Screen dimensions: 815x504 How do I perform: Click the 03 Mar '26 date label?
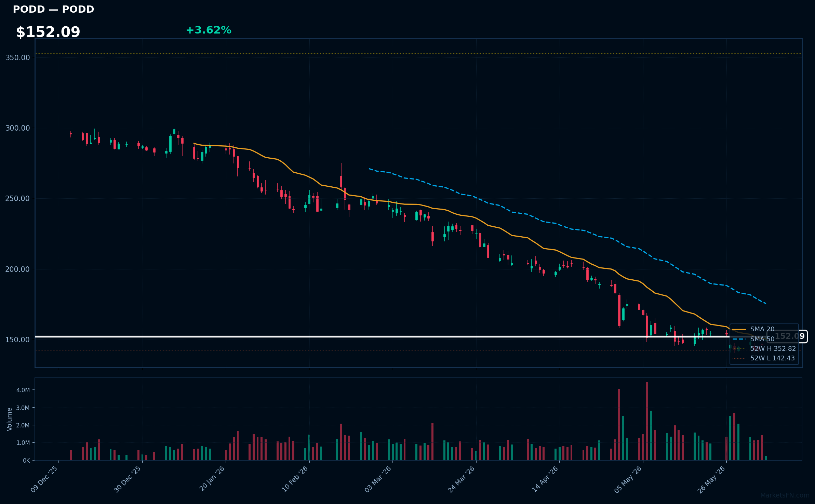pyautogui.click(x=378, y=479)
